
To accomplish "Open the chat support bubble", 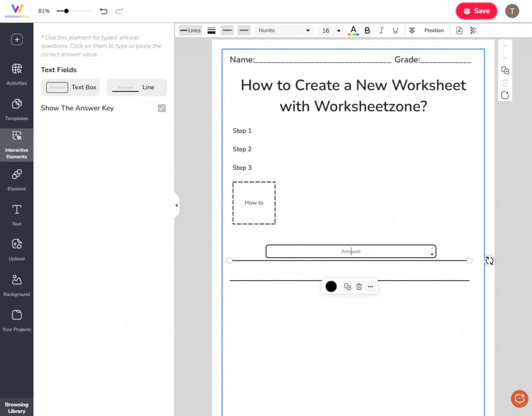I will [520, 398].
